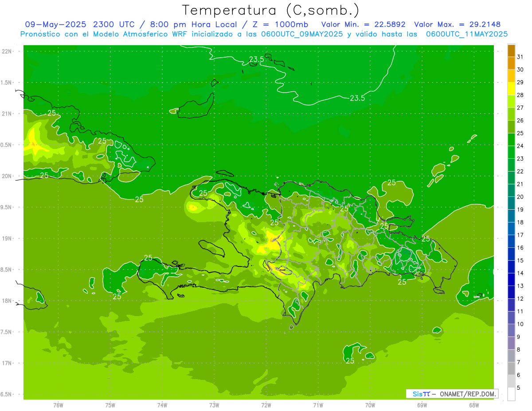Click the valid-until time '0600UTC_11MAY2025'
Screen dimensions: 532x411
(467, 34)
